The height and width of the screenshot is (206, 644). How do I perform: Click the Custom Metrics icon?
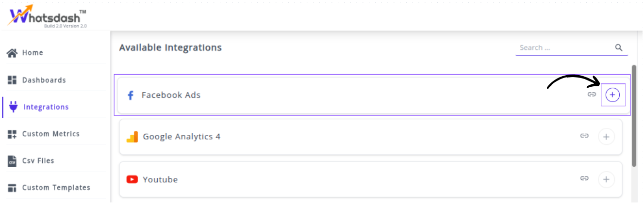click(13, 134)
